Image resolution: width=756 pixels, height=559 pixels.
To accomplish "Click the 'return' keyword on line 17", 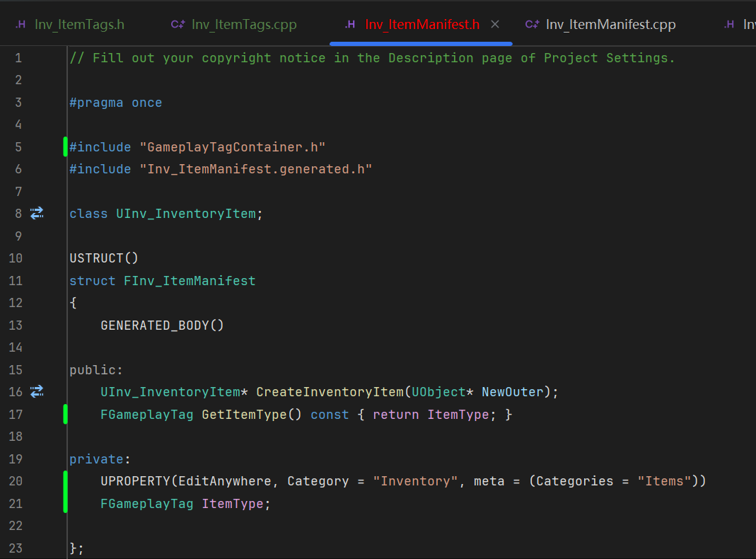I will [x=395, y=415].
